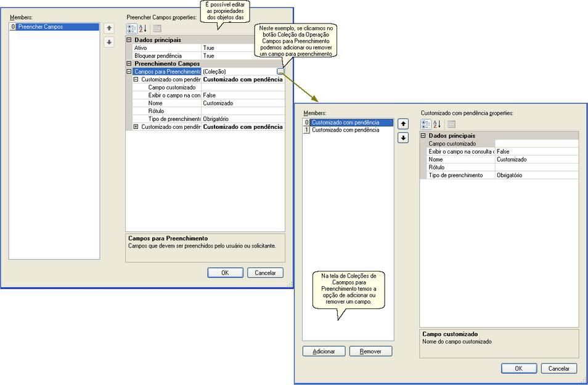Move Preencher Campos member down
588x385 pixels.
pos(109,42)
